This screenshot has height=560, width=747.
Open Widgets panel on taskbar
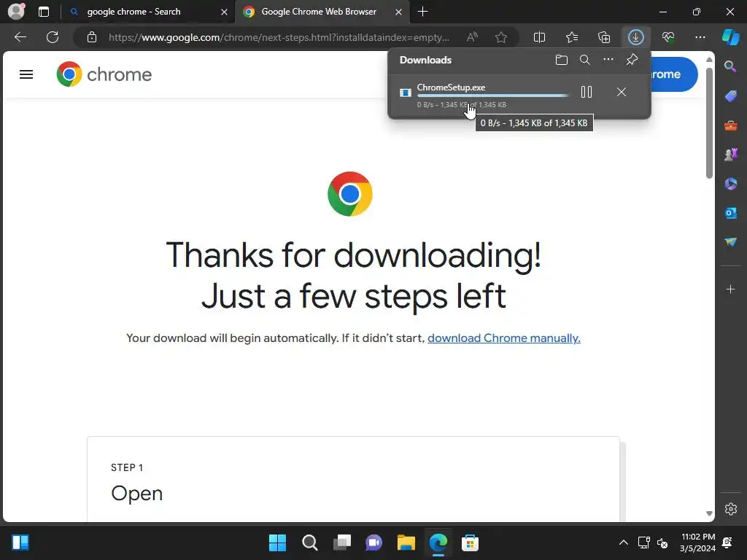(x=20, y=542)
